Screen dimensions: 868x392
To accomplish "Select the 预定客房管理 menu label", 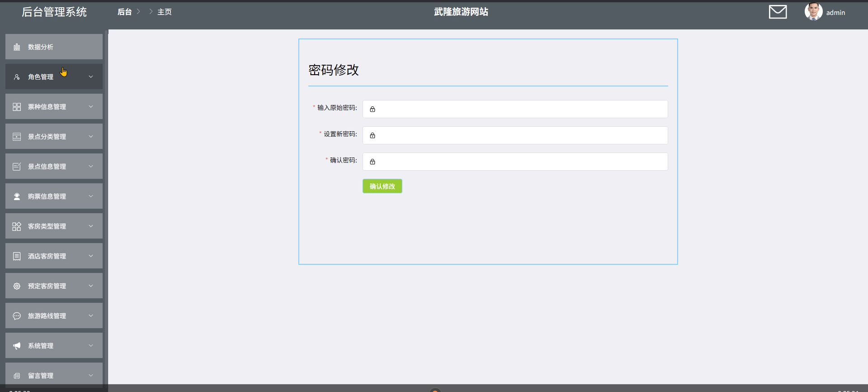I will click(x=47, y=286).
